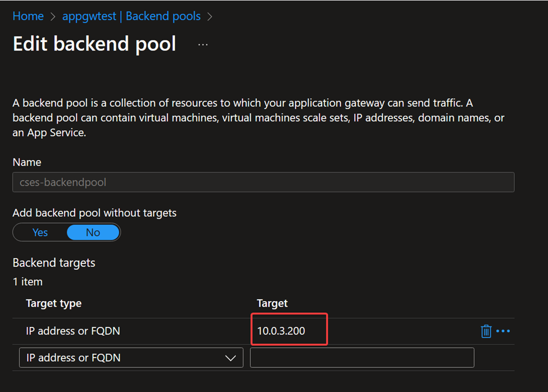
Task: Click the Target type column header
Action: point(54,303)
